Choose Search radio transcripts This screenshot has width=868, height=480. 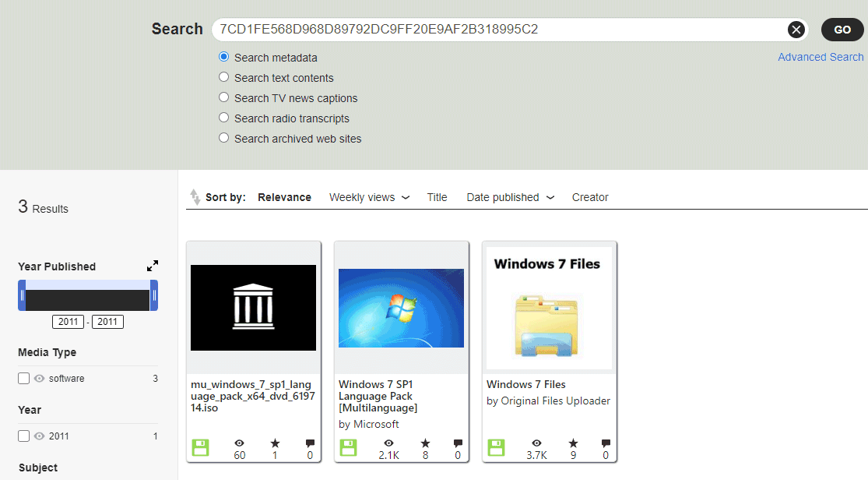223,118
